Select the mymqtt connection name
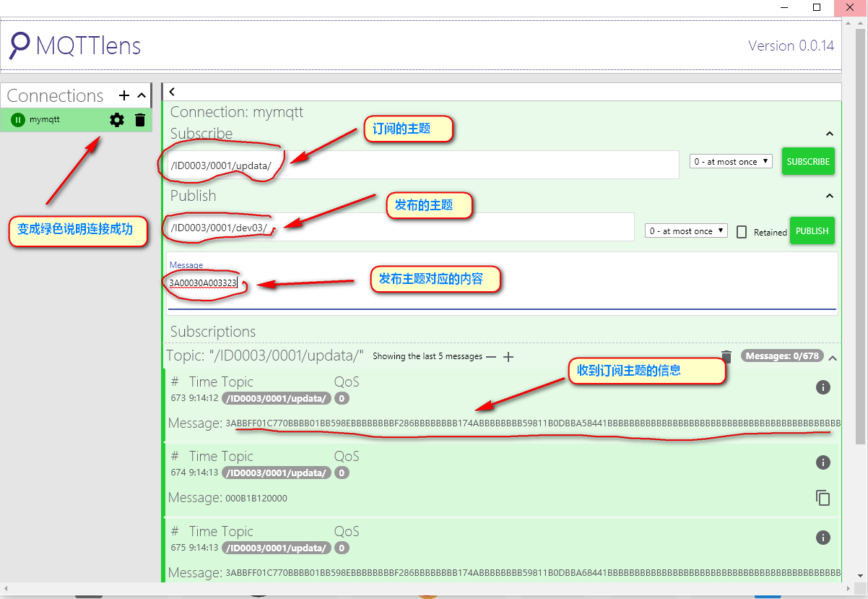Image resolution: width=868 pixels, height=599 pixels. tap(45, 119)
